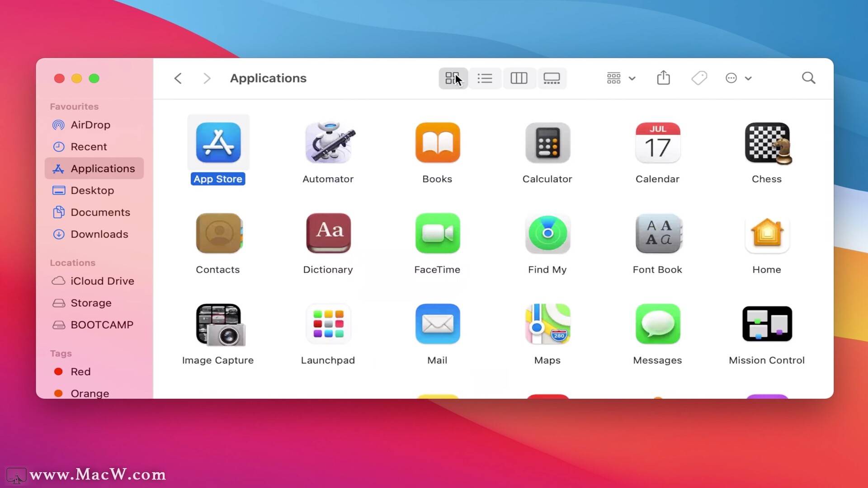The image size is (868, 488).
Task: Open the Action ellipsis dropdown menu
Action: coord(738,78)
